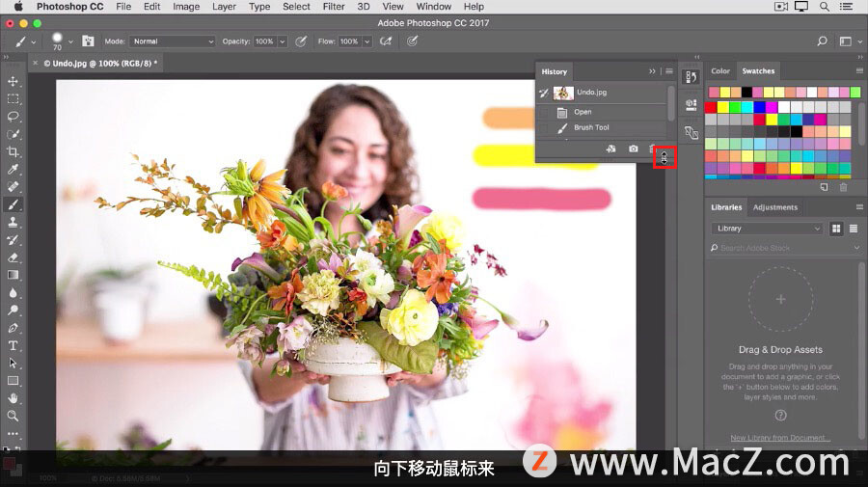The height and width of the screenshot is (487, 868).
Task: Set history brush source on Open state
Action: click(544, 112)
